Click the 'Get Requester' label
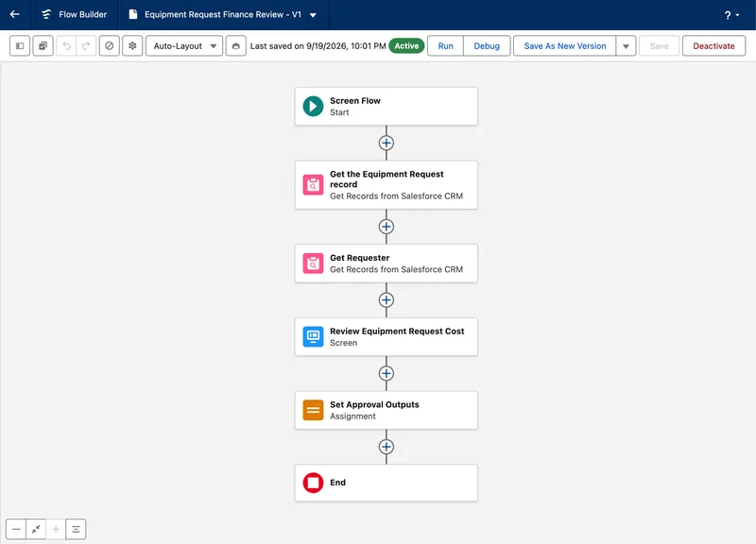The width and height of the screenshot is (756, 544). (360, 258)
